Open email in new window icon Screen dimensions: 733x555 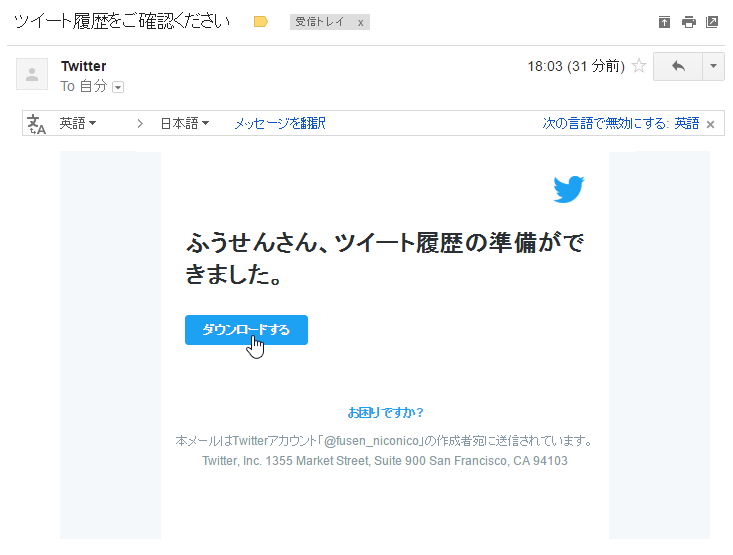pos(712,22)
